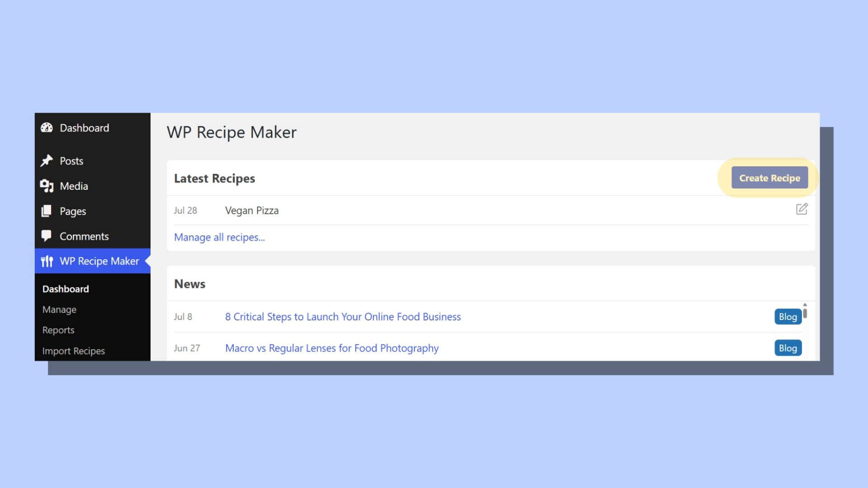This screenshot has height=488, width=868.
Task: Click the News panel scrollbar handle
Action: point(805,313)
